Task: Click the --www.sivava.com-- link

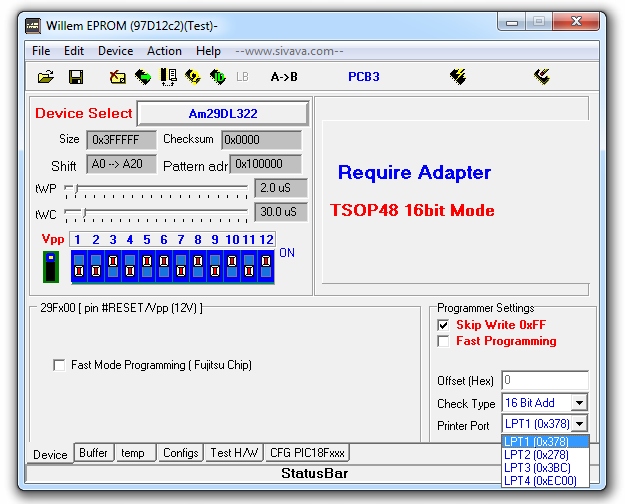Action: click(x=289, y=51)
